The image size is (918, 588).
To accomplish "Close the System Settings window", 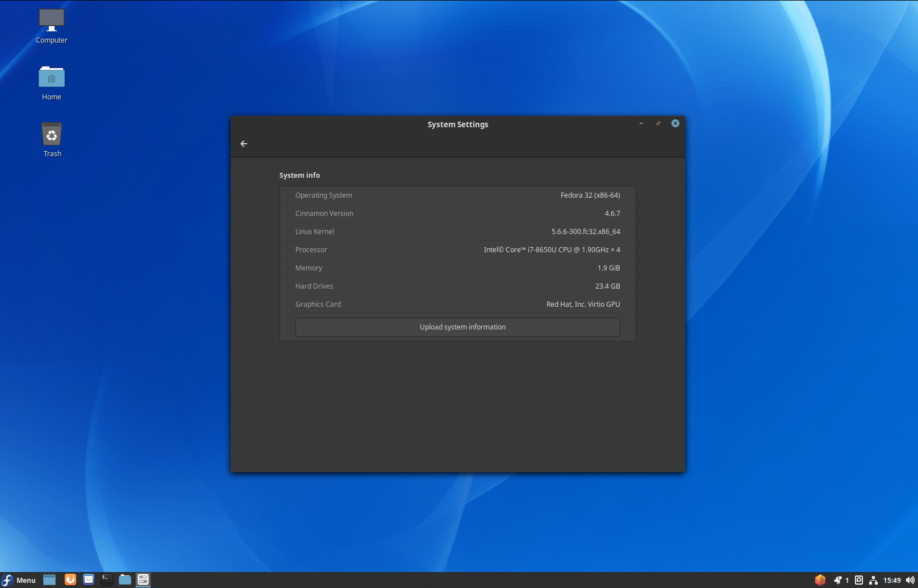I will [x=675, y=123].
